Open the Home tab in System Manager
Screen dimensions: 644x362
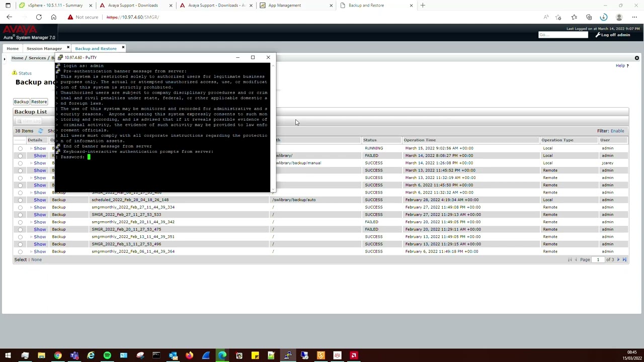pyautogui.click(x=13, y=49)
